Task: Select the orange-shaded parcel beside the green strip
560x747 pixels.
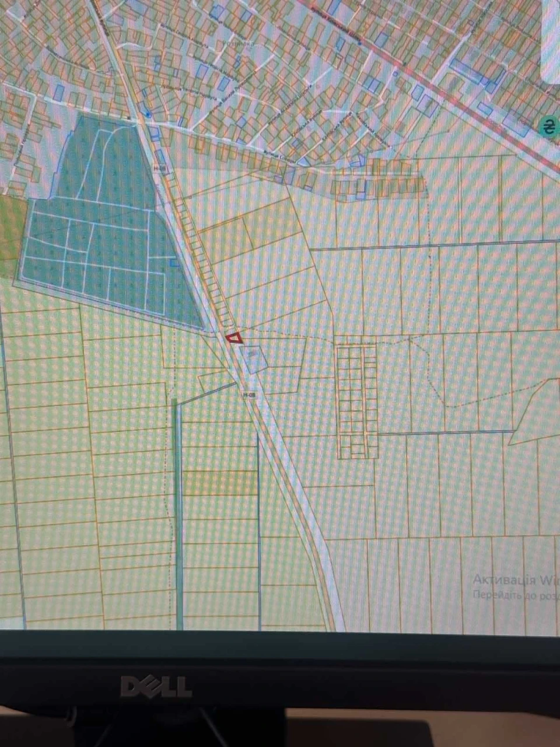Action: point(219,483)
